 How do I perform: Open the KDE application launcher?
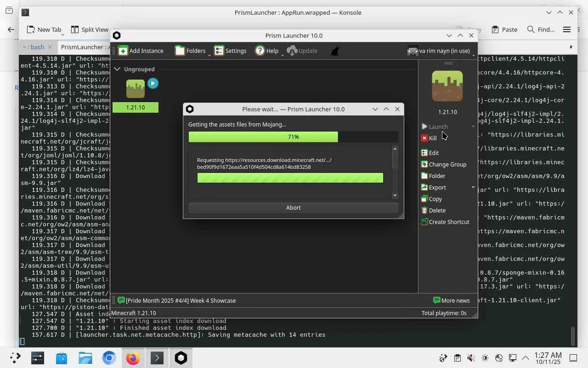coord(16,358)
